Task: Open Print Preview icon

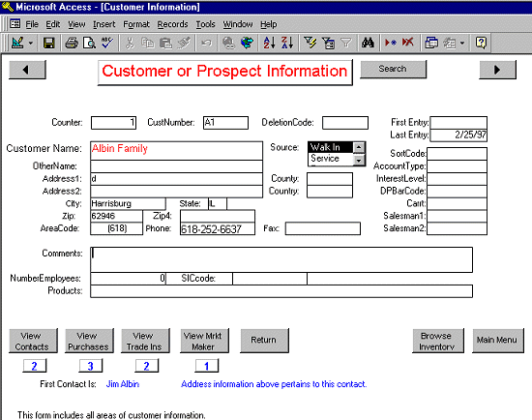Action: point(89,44)
